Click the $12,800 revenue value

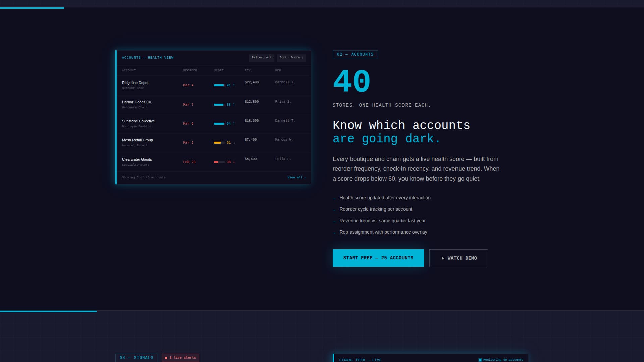[x=252, y=102]
